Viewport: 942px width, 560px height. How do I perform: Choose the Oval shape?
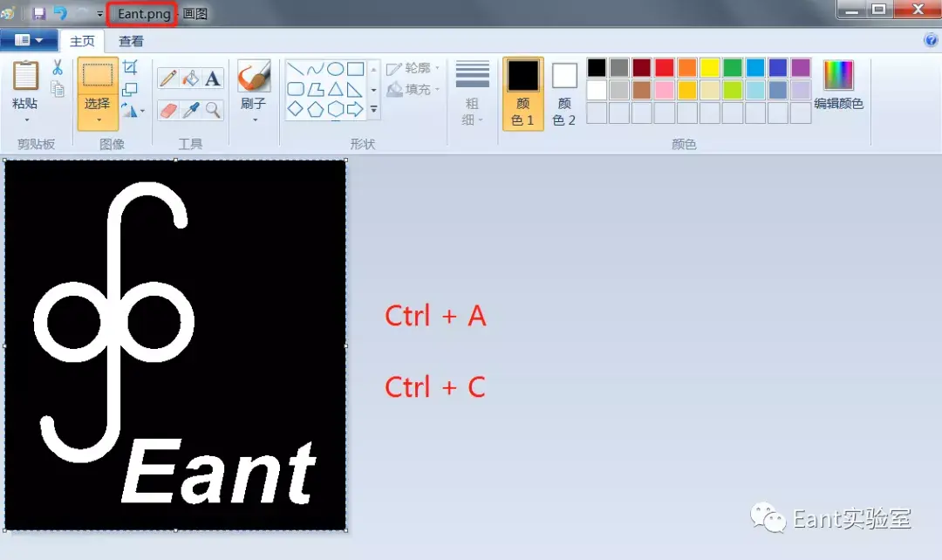335,69
